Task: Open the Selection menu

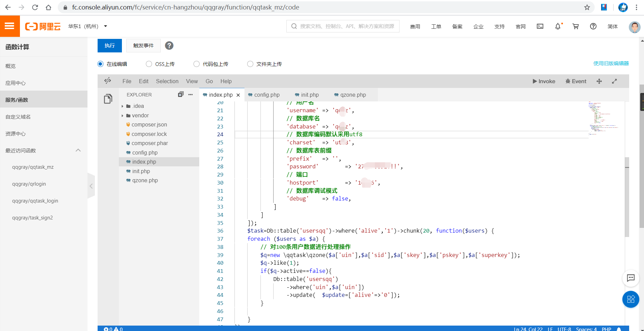Action: pyautogui.click(x=167, y=81)
